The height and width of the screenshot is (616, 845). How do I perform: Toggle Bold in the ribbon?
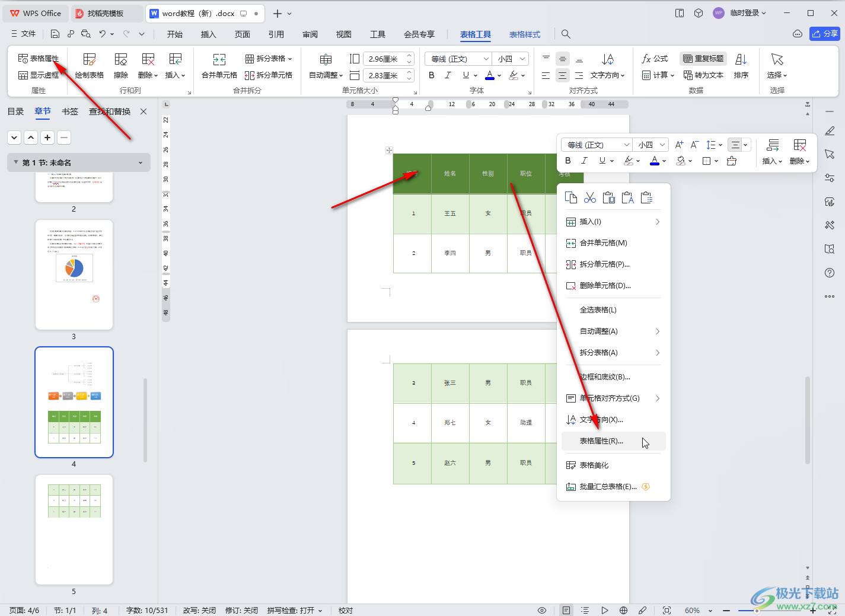(x=432, y=75)
